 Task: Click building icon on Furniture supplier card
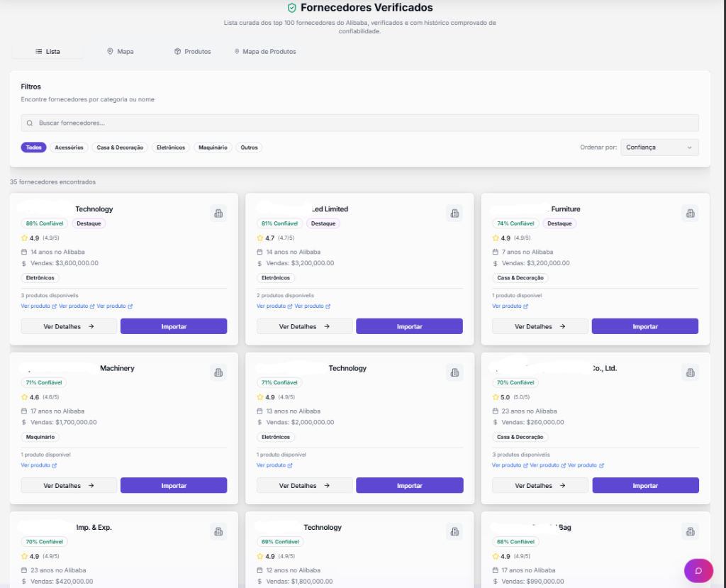[x=690, y=213]
